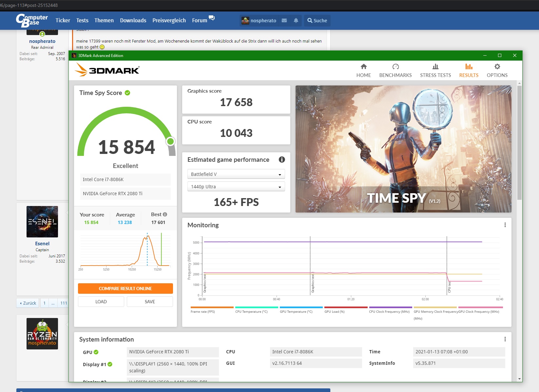Open the inbox envelope icon

284,20
